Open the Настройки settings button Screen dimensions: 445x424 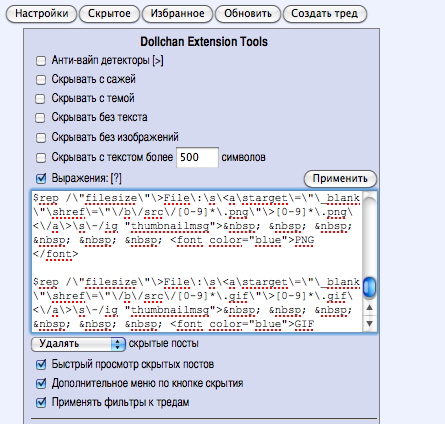point(41,14)
